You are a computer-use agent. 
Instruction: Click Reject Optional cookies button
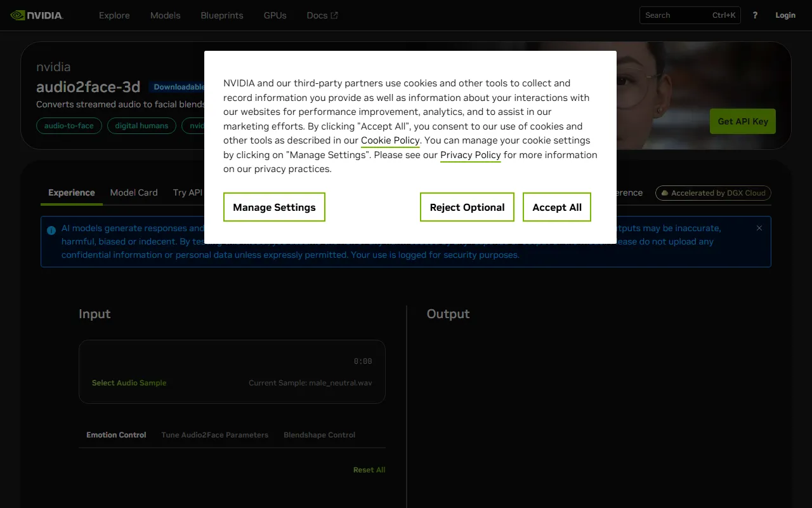(467, 207)
